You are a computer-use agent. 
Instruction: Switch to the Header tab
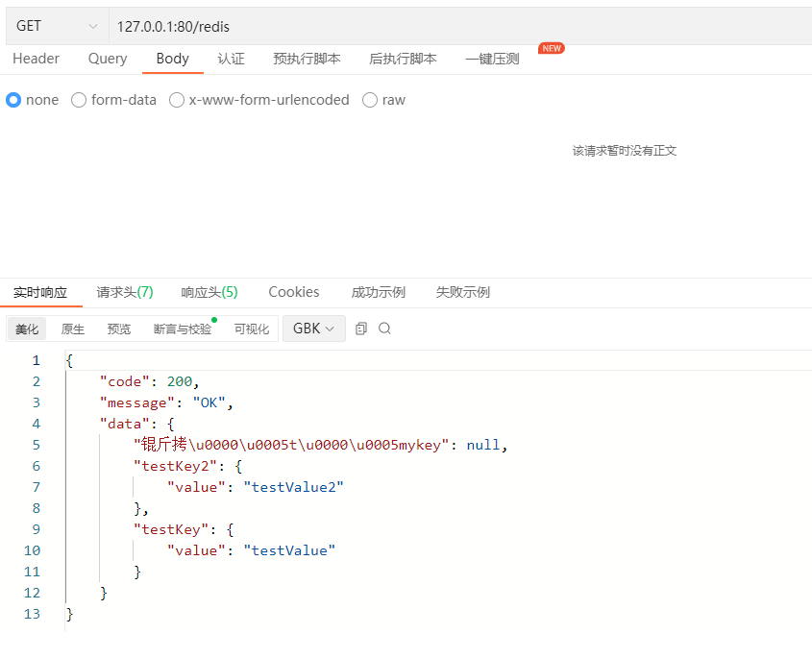pyautogui.click(x=36, y=59)
